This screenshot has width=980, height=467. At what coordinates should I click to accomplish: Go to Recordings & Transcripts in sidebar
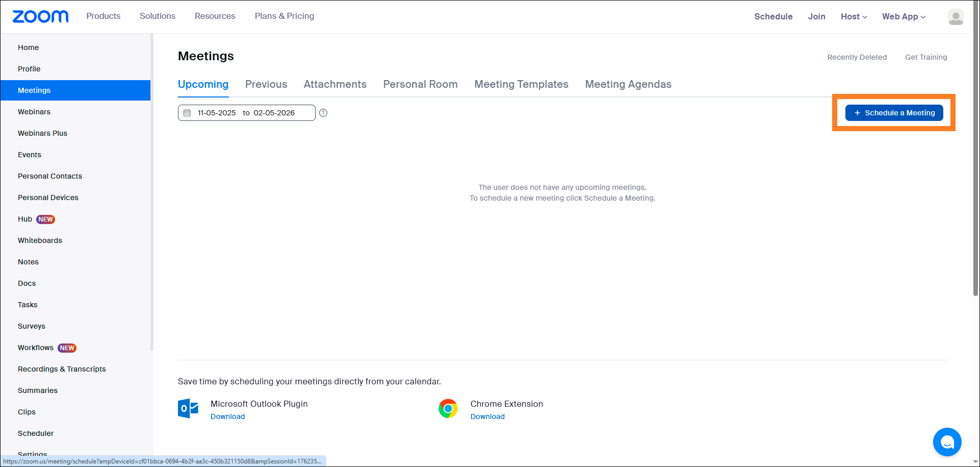click(62, 369)
